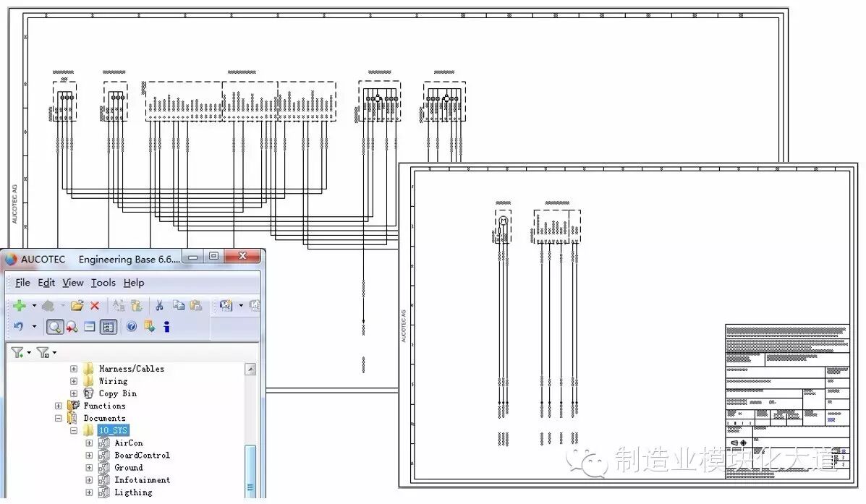
Task: Select the Copy Bin tree item
Action: (x=118, y=393)
